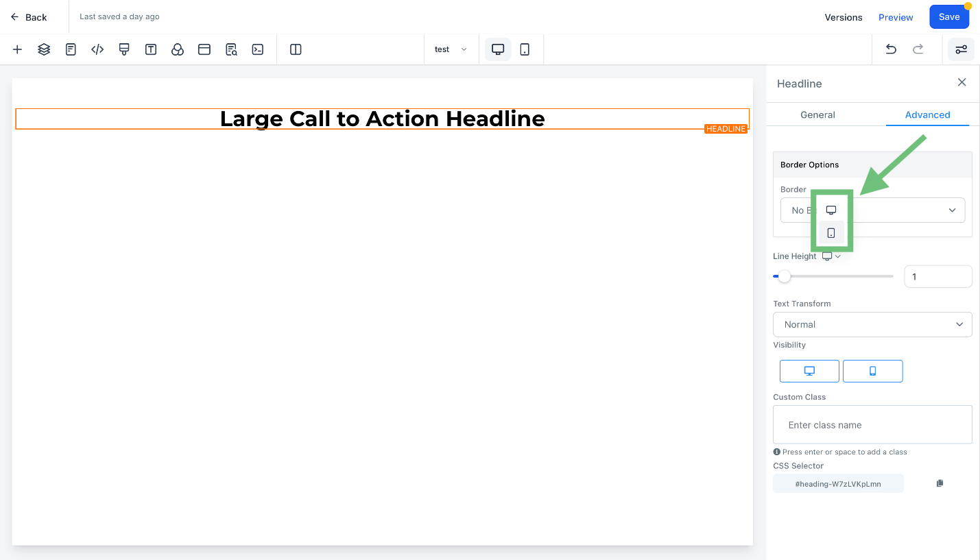Switch to mobile view in top toolbar
This screenshot has width=980, height=560.
(525, 49)
